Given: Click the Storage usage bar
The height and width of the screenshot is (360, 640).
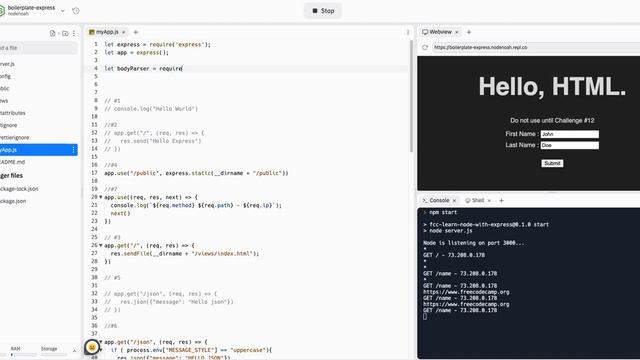Looking at the screenshot, I should click(53, 355).
